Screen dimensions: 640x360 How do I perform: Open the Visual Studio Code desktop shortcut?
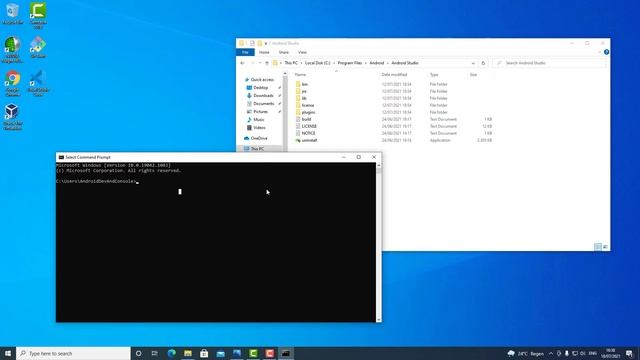click(x=38, y=83)
